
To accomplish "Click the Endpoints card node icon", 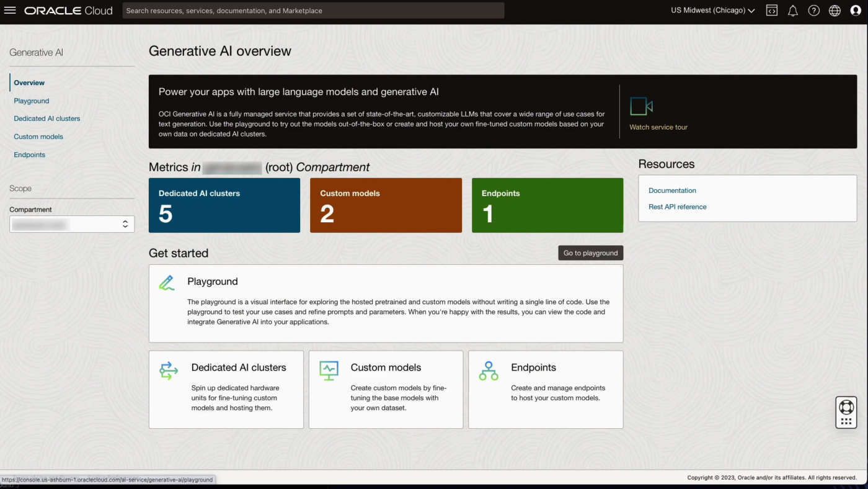I will click(x=489, y=370).
